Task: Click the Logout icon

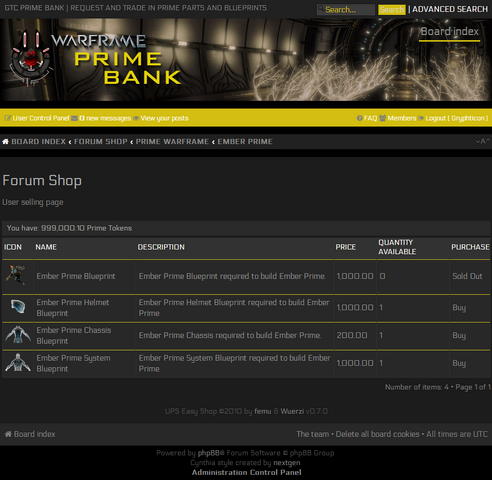Action: [x=421, y=118]
